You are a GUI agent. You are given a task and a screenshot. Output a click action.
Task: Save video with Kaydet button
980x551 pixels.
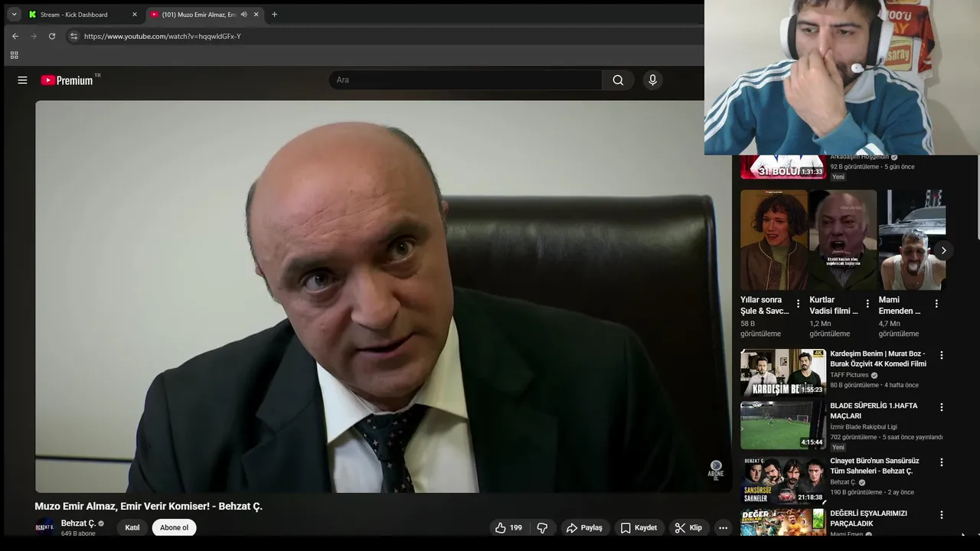coord(639,527)
